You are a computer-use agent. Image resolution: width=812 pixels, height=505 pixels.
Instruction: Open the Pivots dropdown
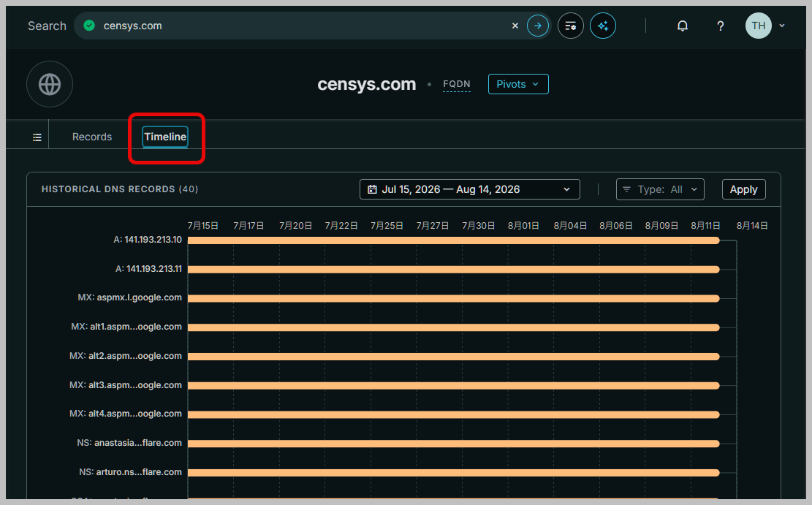pos(518,84)
